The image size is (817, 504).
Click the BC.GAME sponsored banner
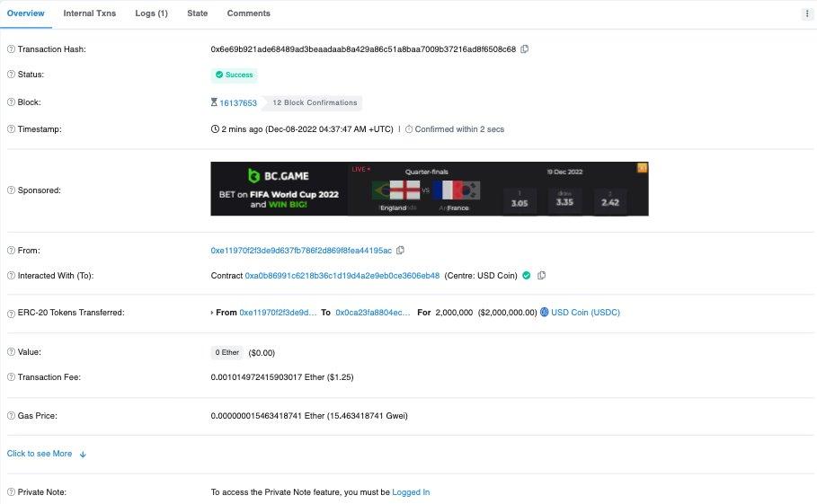click(x=430, y=189)
